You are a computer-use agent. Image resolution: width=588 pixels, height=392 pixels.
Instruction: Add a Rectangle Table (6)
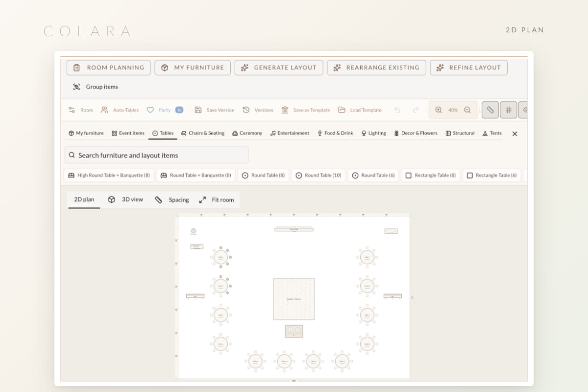[x=491, y=175]
